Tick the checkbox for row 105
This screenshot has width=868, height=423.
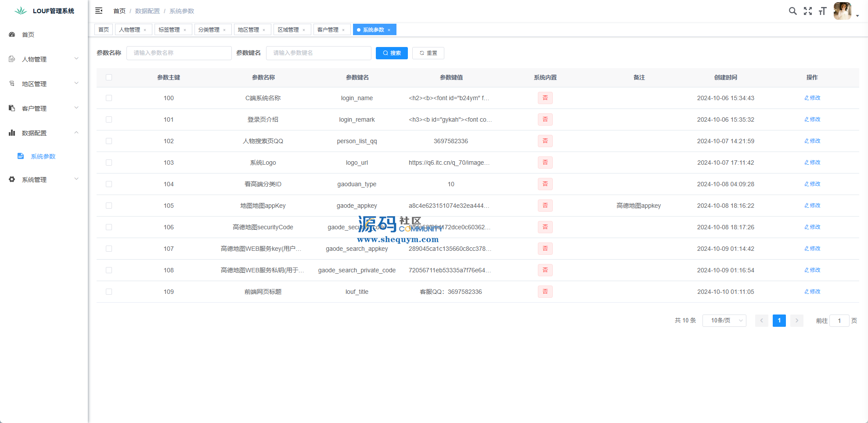(109, 206)
